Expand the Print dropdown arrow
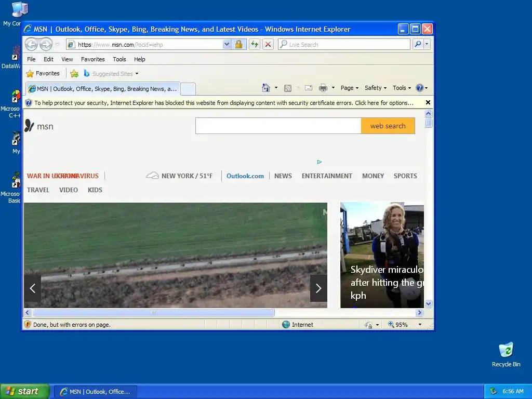The height and width of the screenshot is (399, 532). click(333, 88)
